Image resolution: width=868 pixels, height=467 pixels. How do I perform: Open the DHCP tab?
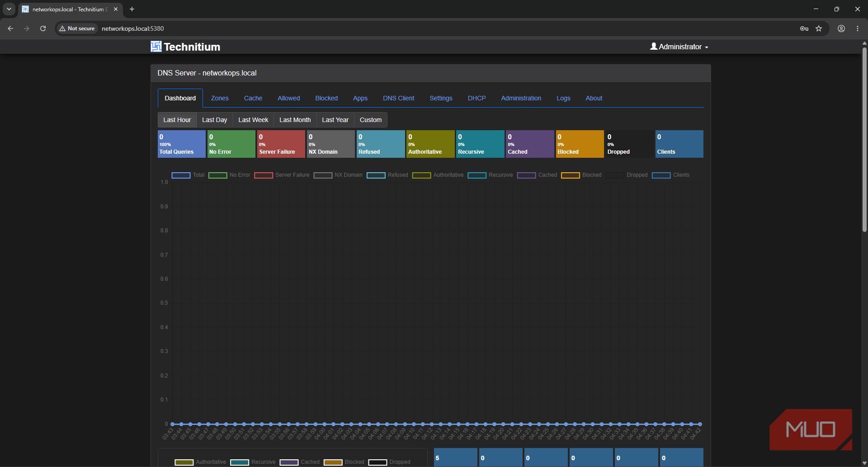click(477, 98)
